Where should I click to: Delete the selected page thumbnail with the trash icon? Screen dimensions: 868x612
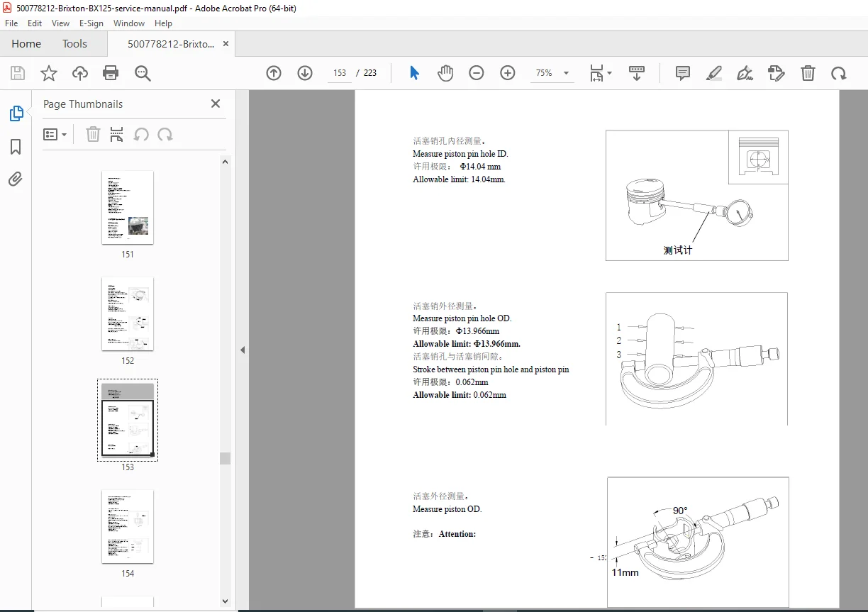pyautogui.click(x=93, y=135)
